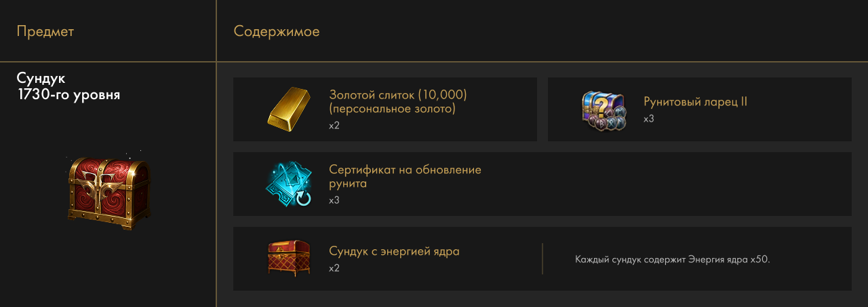The width and height of the screenshot is (868, 307).
Task: Click the gold bar icon
Action: coord(289,109)
